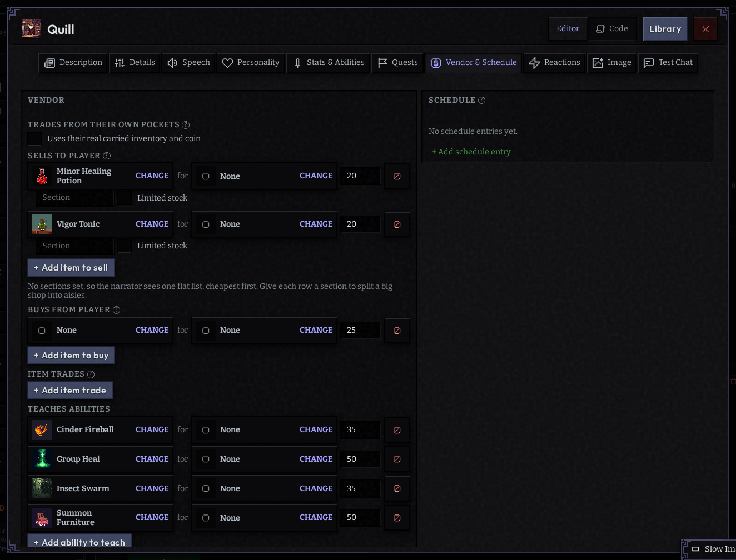Show help icon next to Item Trades
Screen dimensions: 736x560
pyautogui.click(x=91, y=374)
